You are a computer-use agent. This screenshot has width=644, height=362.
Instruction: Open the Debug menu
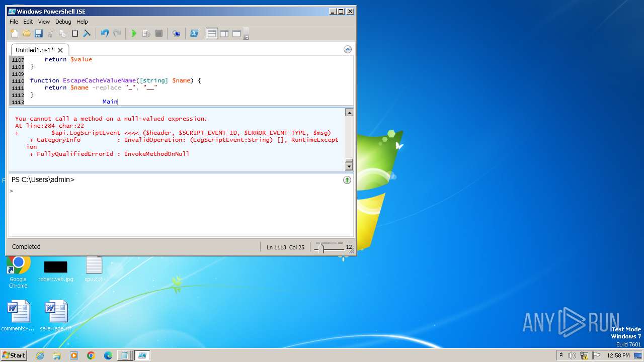click(63, 22)
